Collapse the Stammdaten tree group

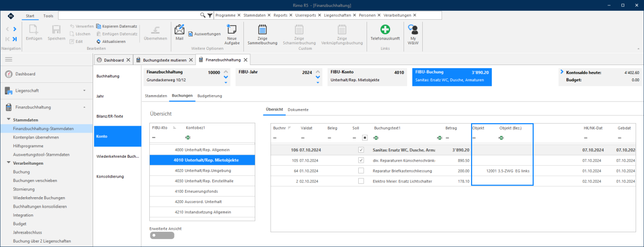tap(8, 120)
